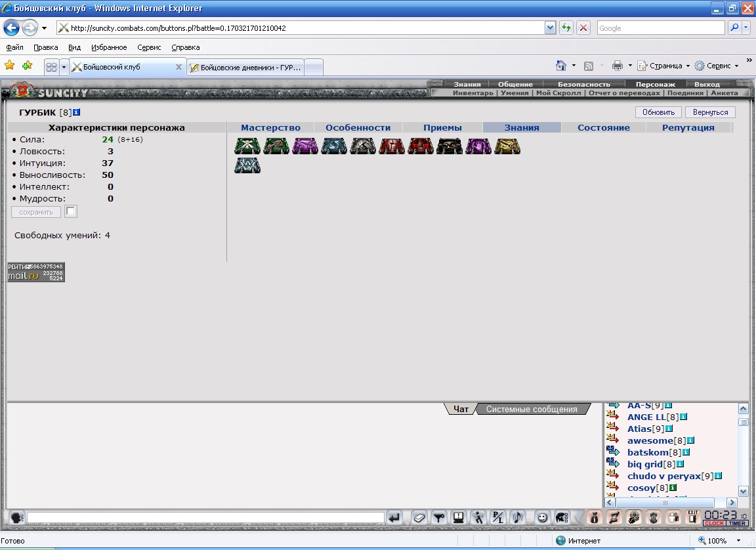Click in the Google search box
This screenshot has height=550, width=756.
coord(661,28)
